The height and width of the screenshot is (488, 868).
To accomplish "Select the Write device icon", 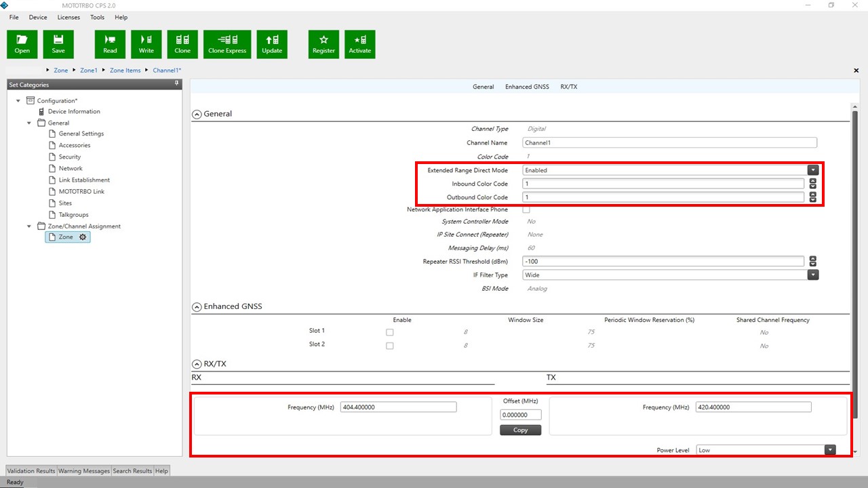I will (x=146, y=43).
